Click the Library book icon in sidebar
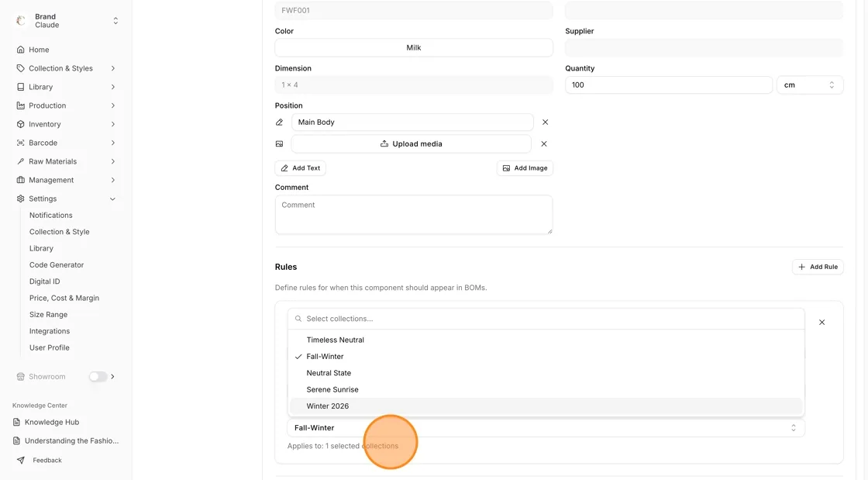The width and height of the screenshot is (868, 480). coord(20,87)
